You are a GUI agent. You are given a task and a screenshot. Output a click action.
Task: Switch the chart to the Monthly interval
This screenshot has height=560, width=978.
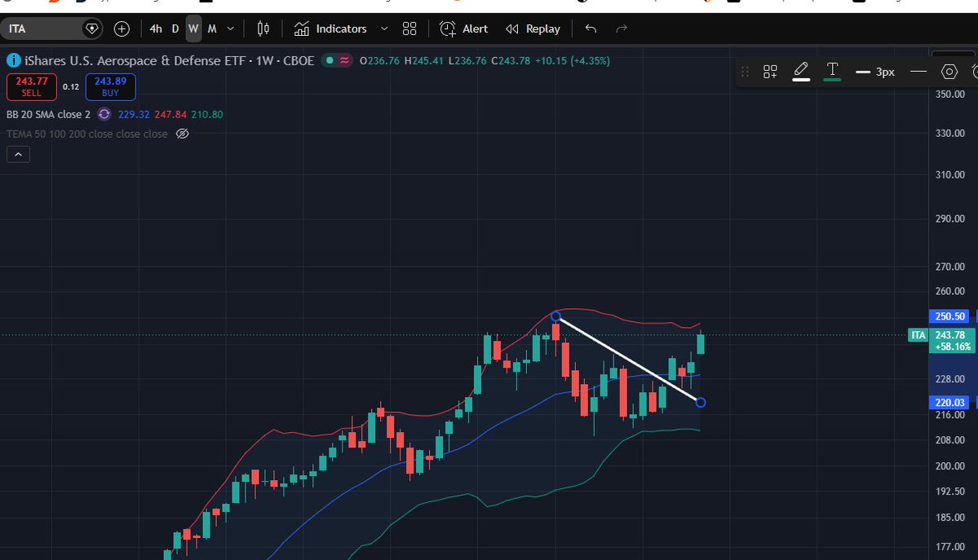click(x=212, y=29)
